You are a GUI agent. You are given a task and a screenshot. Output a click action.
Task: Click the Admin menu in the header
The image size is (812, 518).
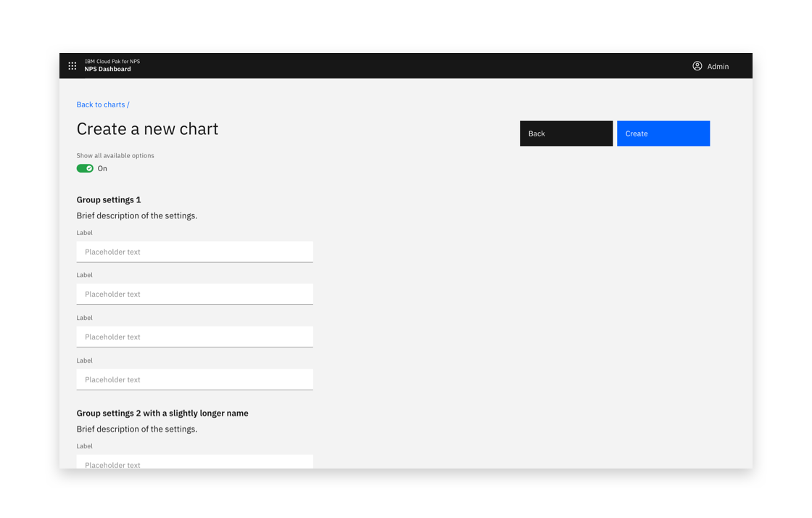point(710,65)
